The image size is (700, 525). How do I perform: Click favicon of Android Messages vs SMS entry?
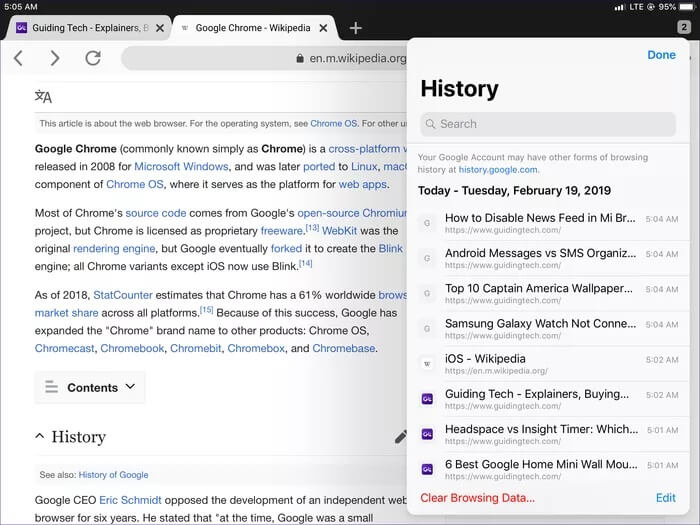click(427, 258)
